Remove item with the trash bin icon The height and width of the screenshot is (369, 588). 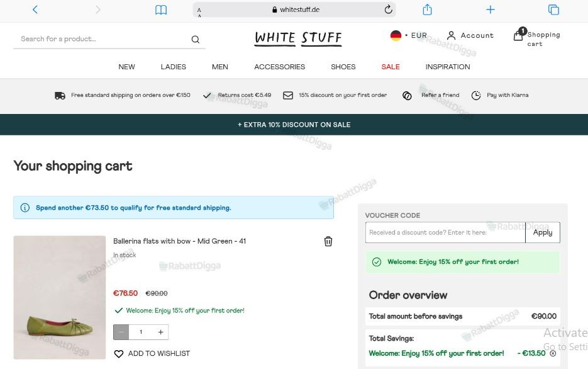pos(328,241)
